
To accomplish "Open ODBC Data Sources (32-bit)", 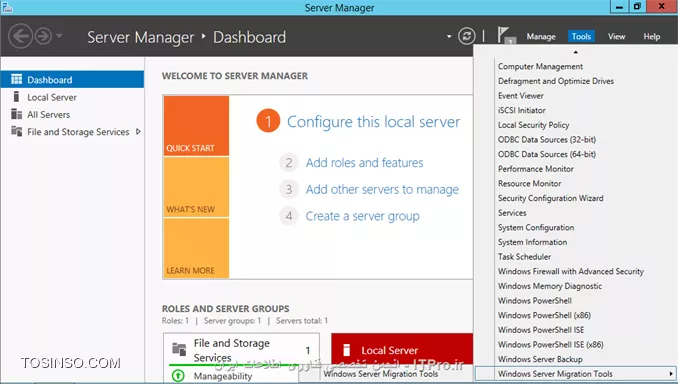I will click(x=547, y=140).
